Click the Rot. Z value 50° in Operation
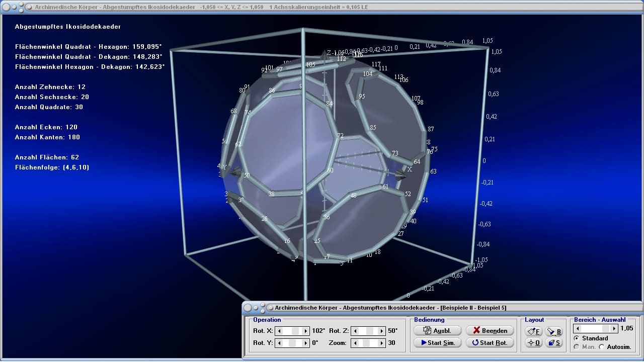The width and height of the screenshot is (644, 362). point(393,331)
